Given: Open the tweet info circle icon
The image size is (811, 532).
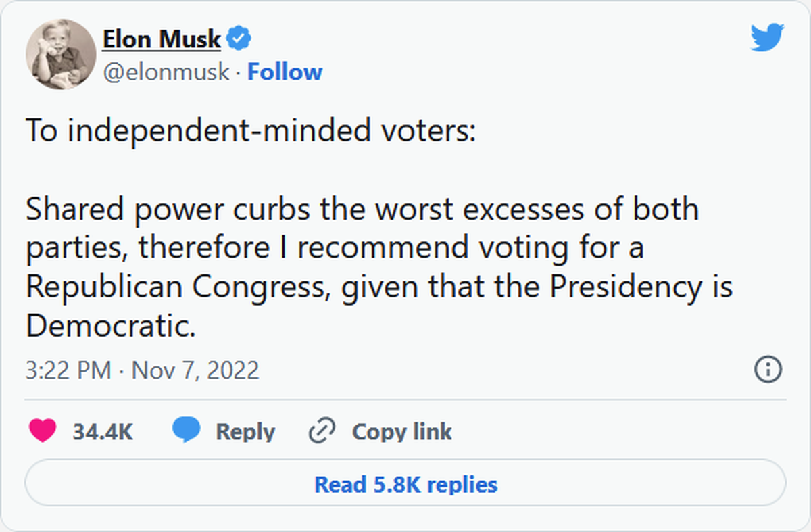Looking at the screenshot, I should pyautogui.click(x=768, y=370).
